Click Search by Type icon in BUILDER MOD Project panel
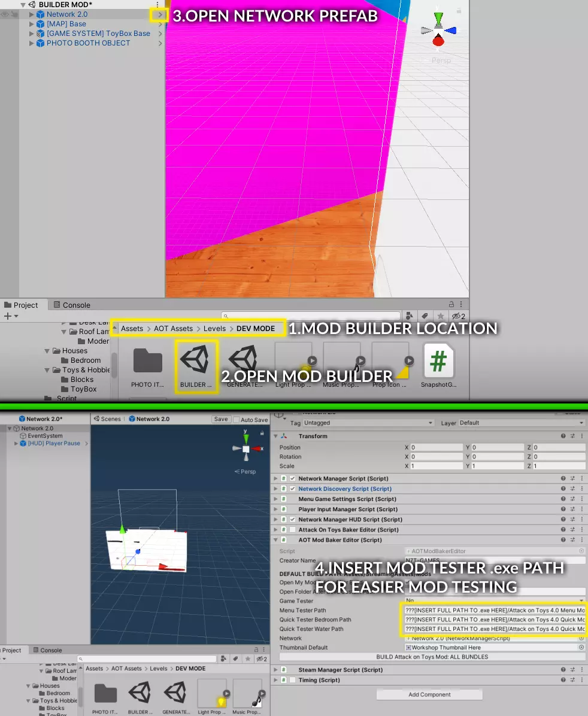The image size is (588, 716). [410, 316]
